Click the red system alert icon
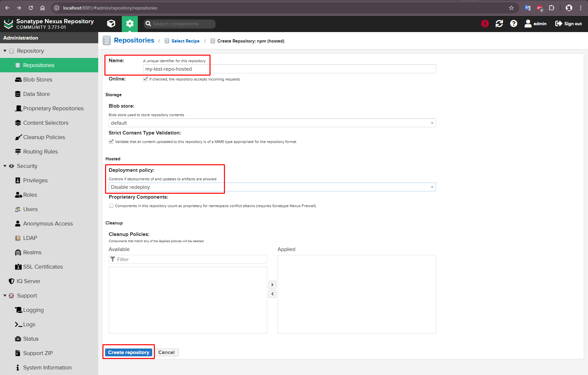 [x=485, y=24]
